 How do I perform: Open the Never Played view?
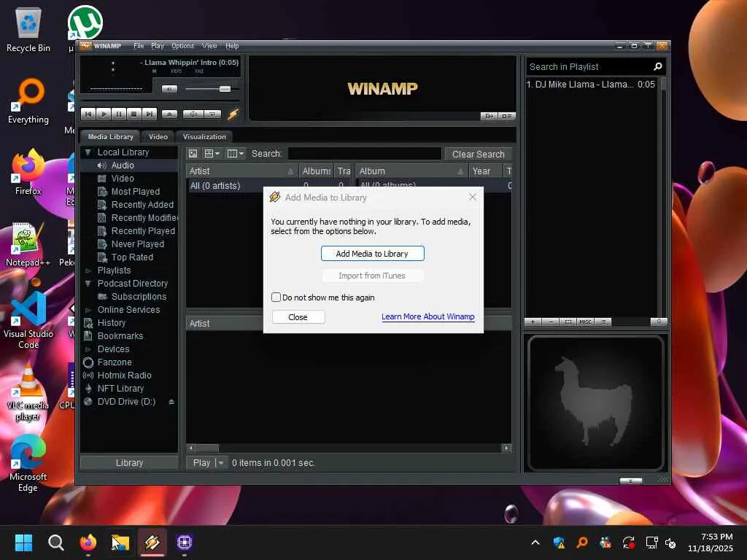[x=137, y=244]
